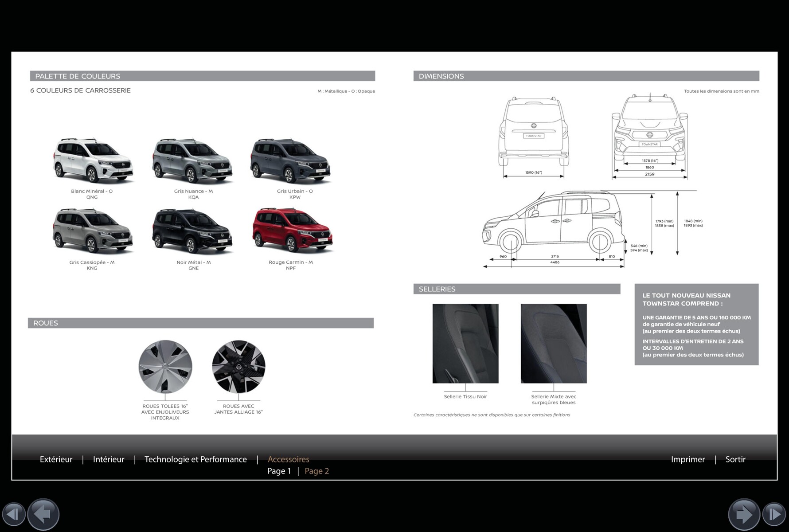Click the 'Noir Métal - M' label
This screenshot has width=789, height=532.
[193, 262]
